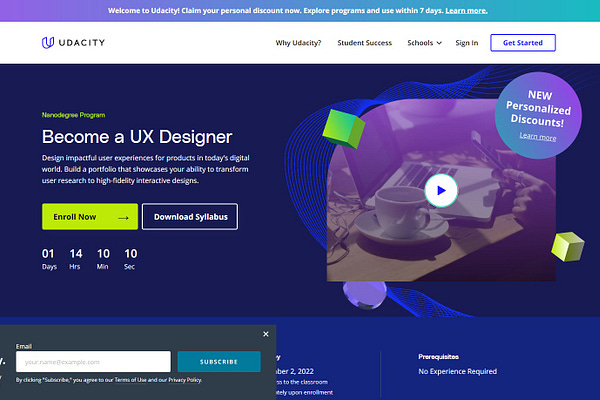This screenshot has height=400, width=600.
Task: Play the UX Designer intro video
Action: (441, 190)
